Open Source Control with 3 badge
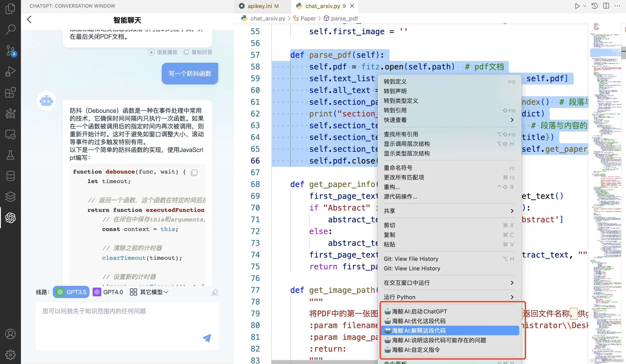The image size is (626, 364). 10,51
